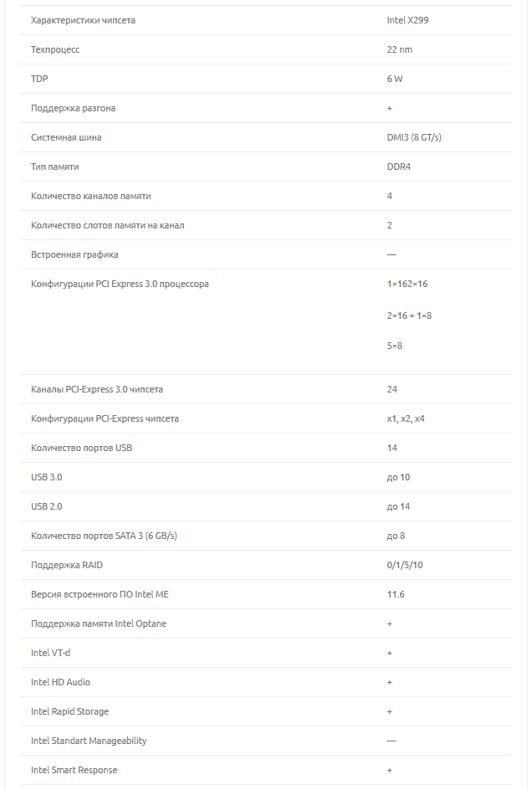Screen dimensions: 532x790
Task: Click the "Количество портов USB" label
Action: [x=81, y=448]
